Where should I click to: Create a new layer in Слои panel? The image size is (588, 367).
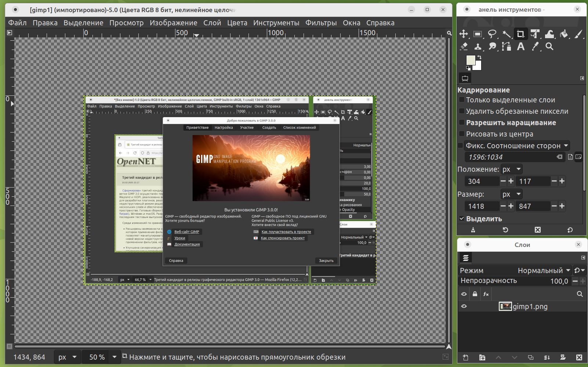coord(465,357)
